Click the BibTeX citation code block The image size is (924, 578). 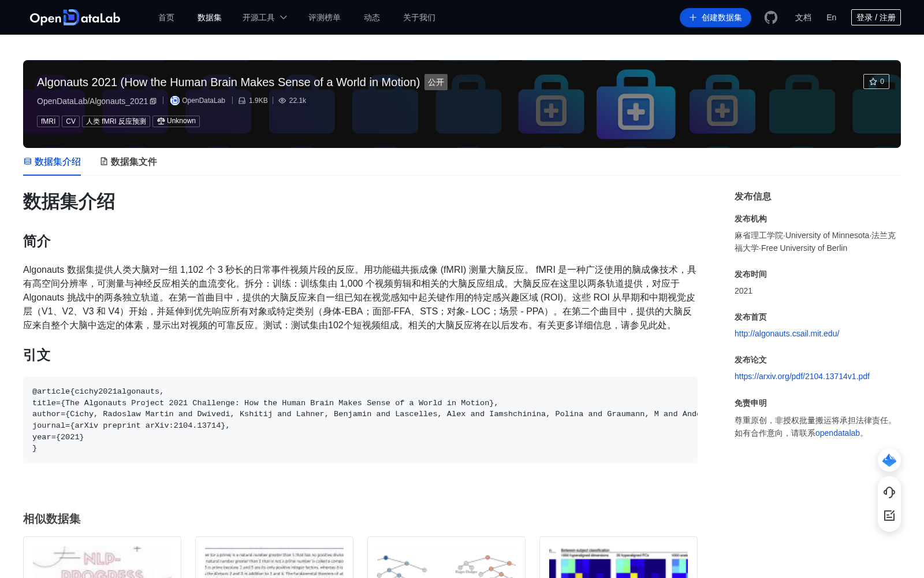tap(360, 420)
